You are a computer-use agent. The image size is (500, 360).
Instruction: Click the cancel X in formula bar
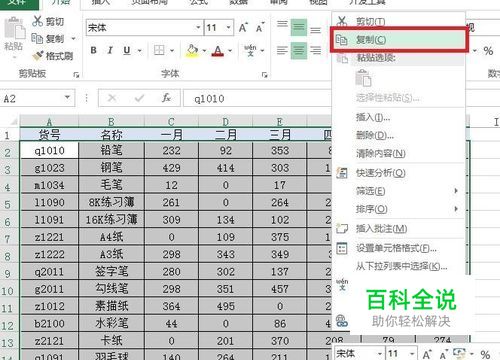(112, 98)
